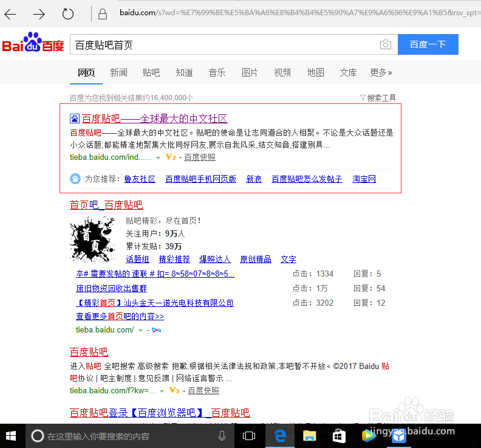Viewport: 481px width, 448px height.
Task: Click the lock icon in the address bar
Action: pyautogui.click(x=103, y=14)
